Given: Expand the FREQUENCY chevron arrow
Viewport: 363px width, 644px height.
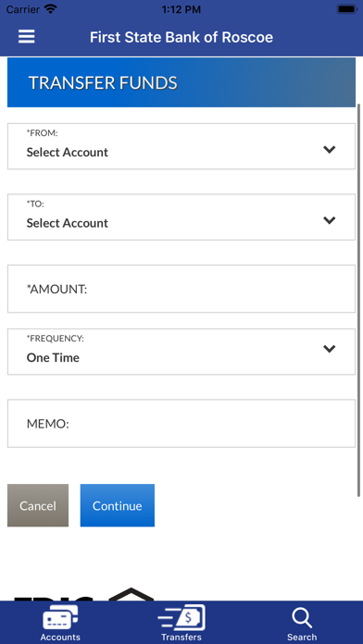Looking at the screenshot, I should click(x=330, y=349).
